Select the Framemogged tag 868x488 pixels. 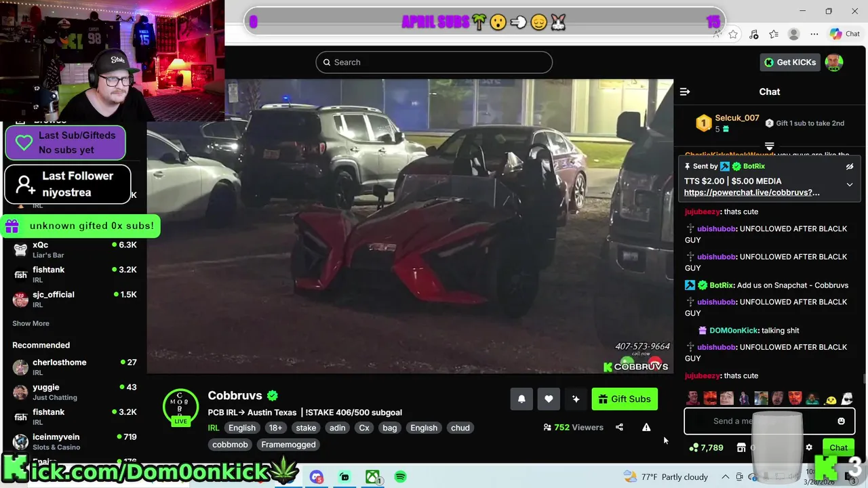point(289,445)
